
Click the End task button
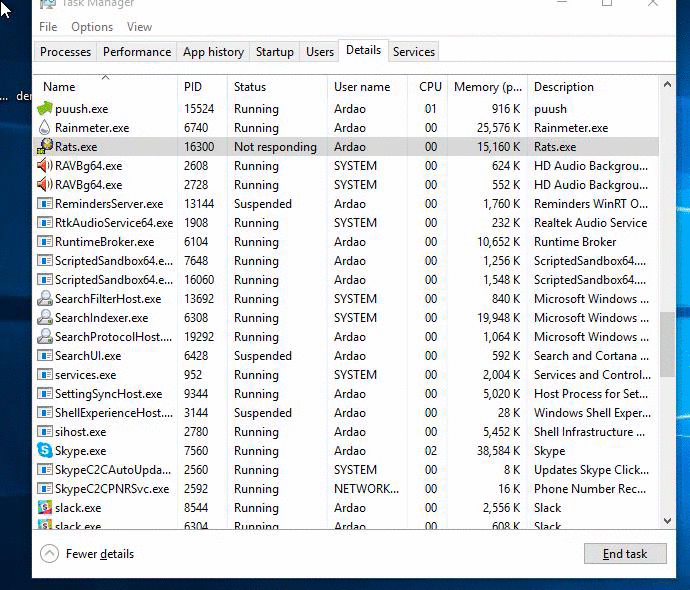pos(625,553)
